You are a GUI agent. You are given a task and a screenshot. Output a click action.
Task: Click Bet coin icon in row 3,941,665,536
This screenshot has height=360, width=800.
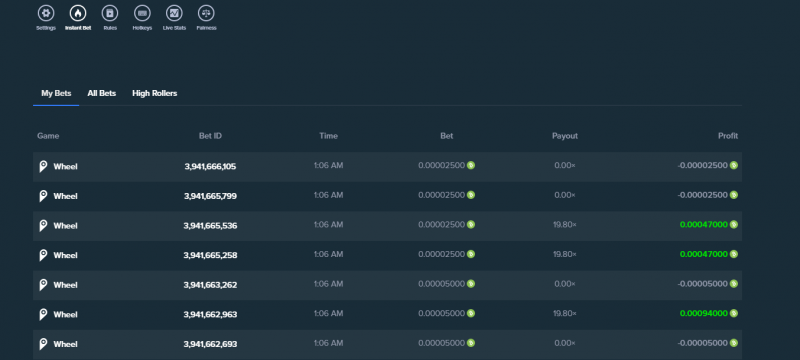[471, 224]
